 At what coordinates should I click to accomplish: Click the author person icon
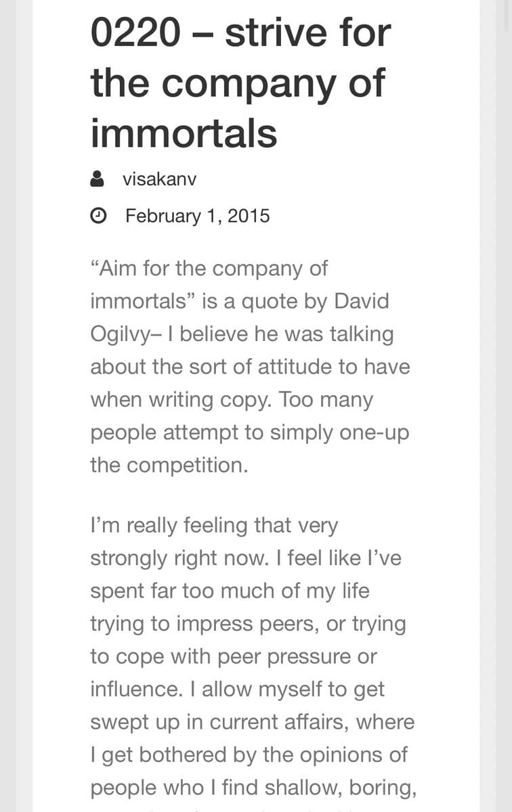(x=98, y=179)
